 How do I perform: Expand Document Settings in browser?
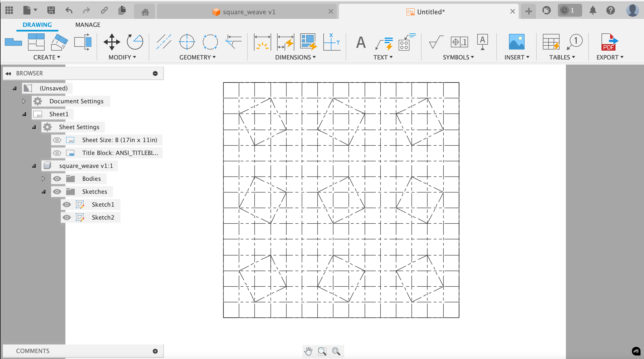pos(24,101)
